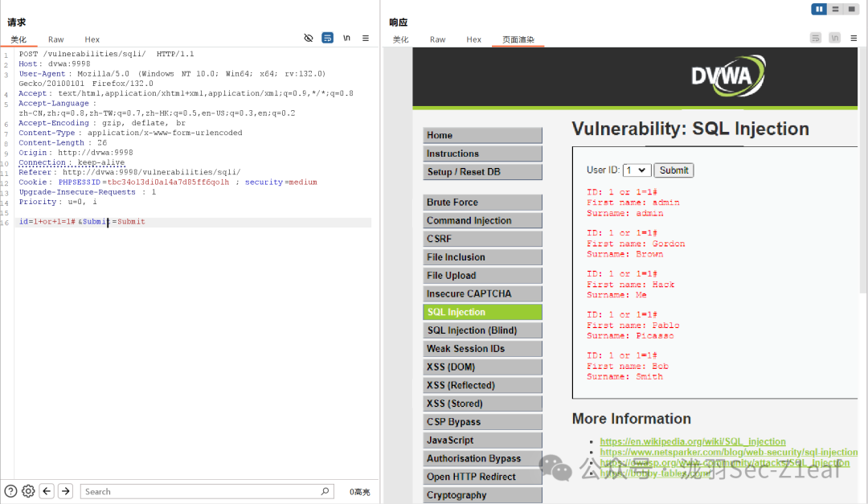Click First name: Gordon result text
868x504 pixels.
[x=636, y=244]
